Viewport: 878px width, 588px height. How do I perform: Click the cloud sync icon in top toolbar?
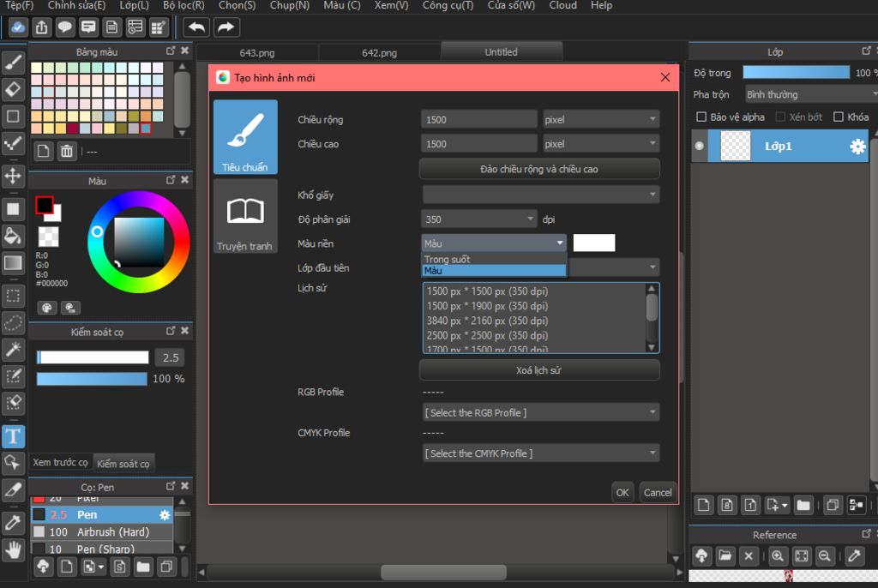(x=18, y=27)
